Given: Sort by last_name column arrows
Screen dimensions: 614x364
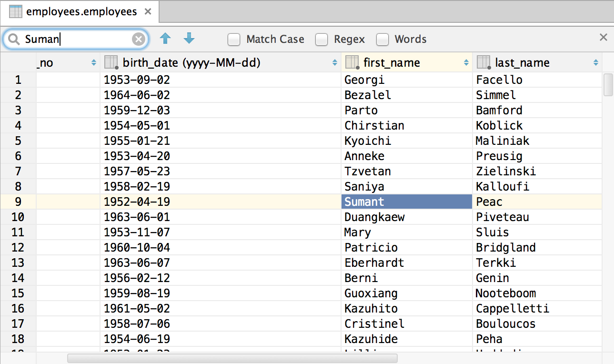Looking at the screenshot, I should (x=596, y=62).
